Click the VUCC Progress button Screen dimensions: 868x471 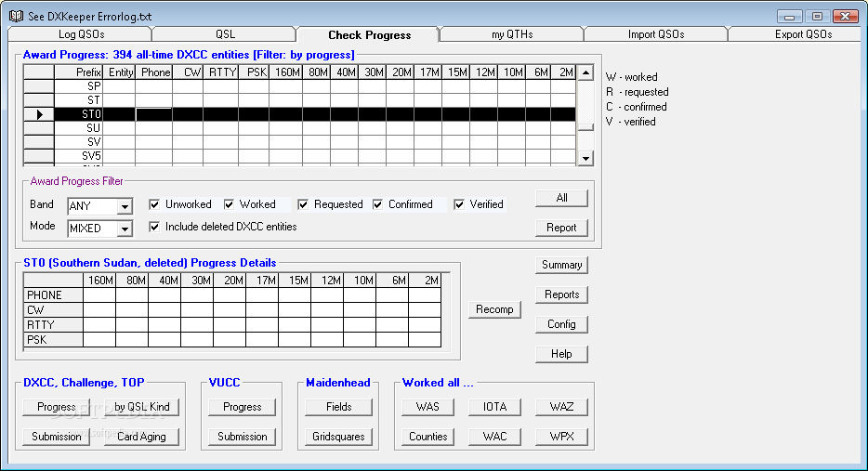pos(242,407)
